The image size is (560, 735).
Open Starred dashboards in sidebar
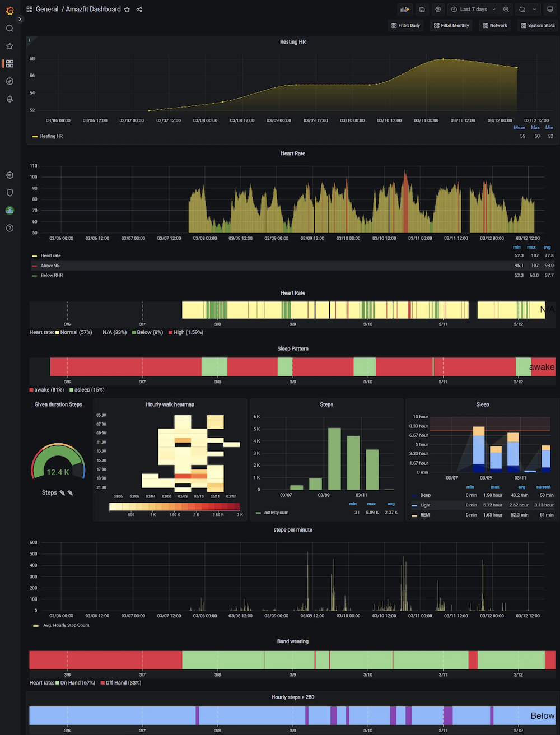tap(10, 46)
